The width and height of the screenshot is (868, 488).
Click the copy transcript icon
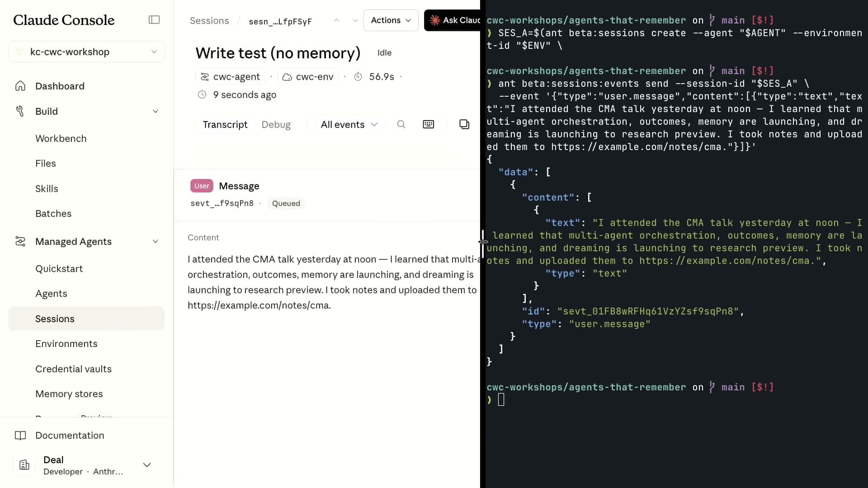click(x=464, y=124)
